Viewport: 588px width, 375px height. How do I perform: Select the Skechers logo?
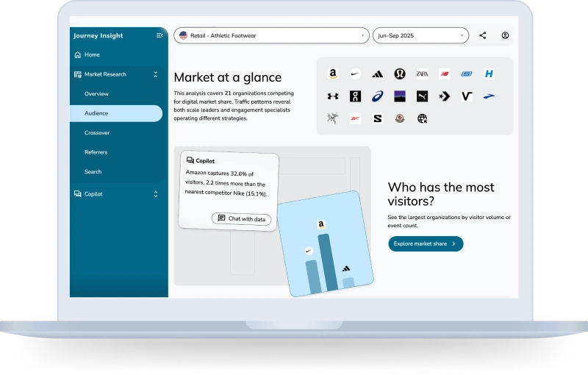(467, 74)
